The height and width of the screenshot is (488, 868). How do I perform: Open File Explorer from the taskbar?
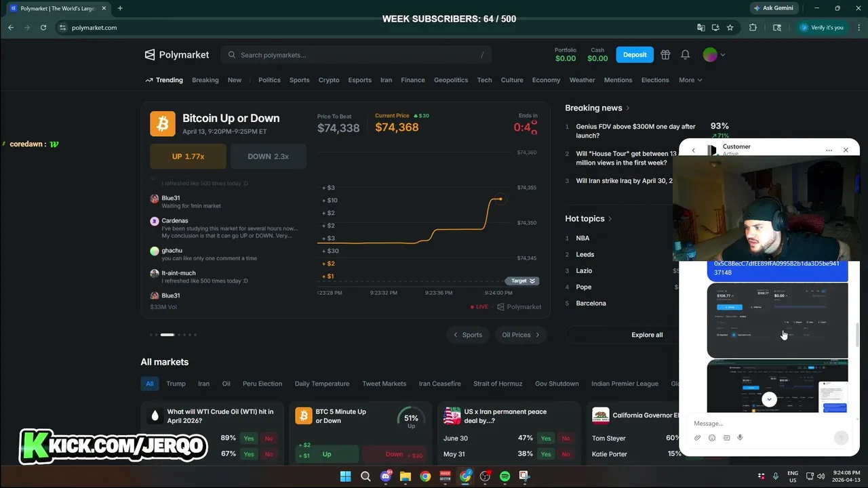click(x=406, y=476)
